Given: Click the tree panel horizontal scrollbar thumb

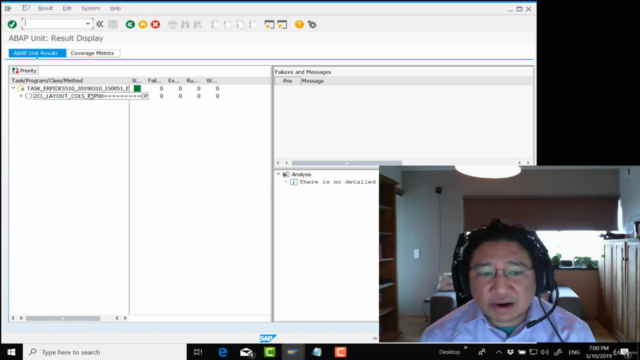Looking at the screenshot, I should [63, 318].
